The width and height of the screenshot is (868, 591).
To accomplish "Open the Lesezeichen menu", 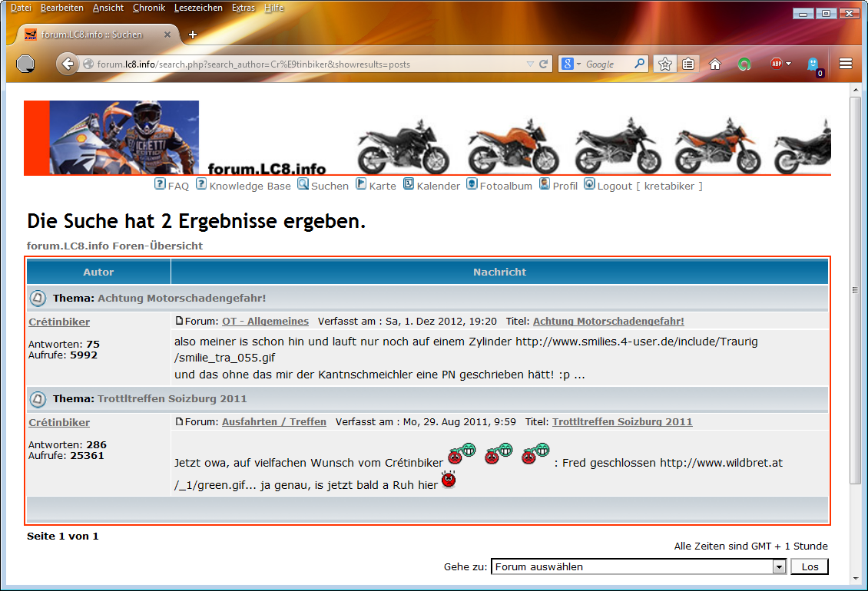I will (x=198, y=8).
